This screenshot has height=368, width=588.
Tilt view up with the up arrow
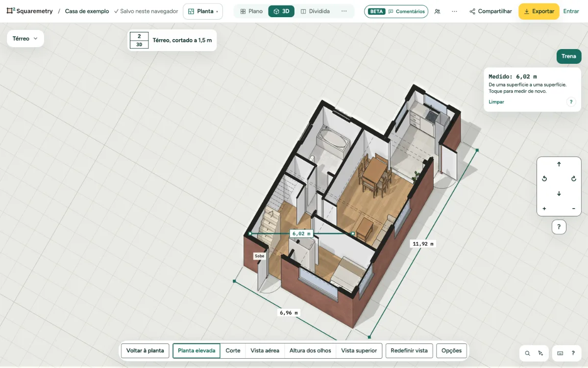coord(559,164)
